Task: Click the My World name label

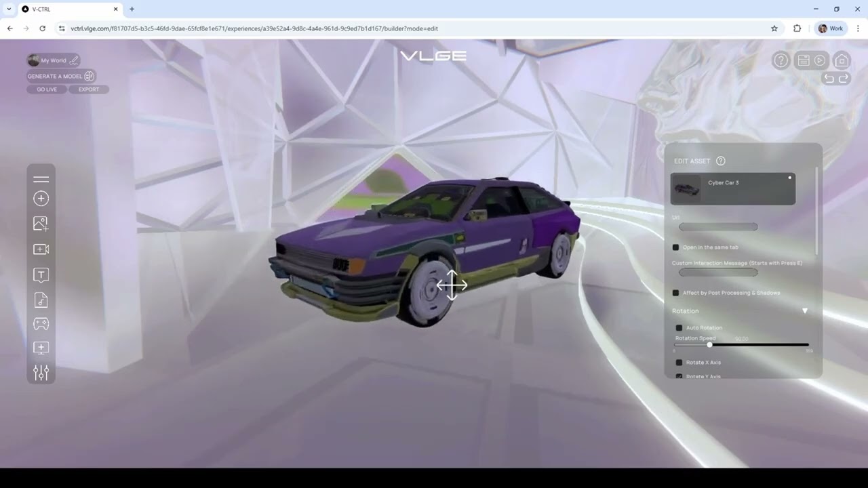Action: coord(54,60)
